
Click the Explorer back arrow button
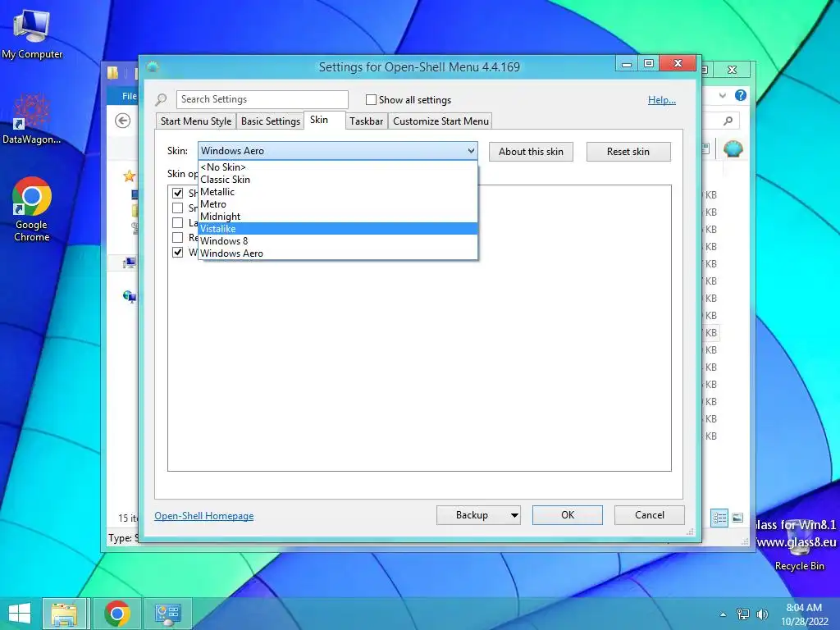123,121
